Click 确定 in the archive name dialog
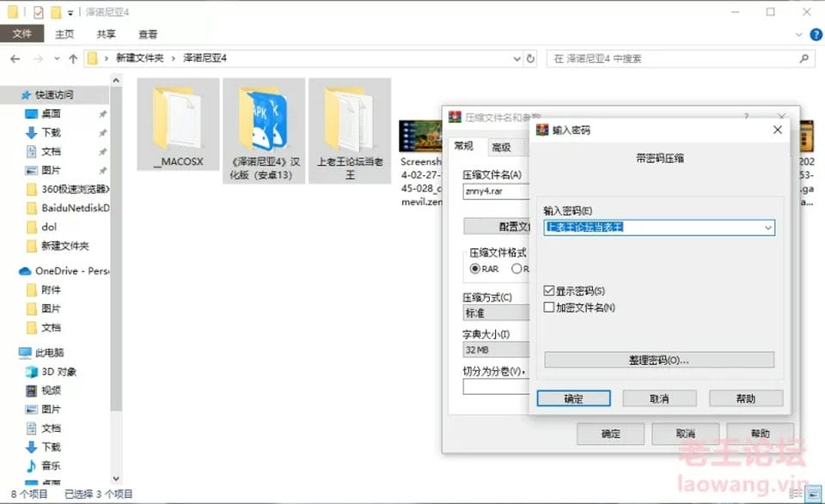Viewport: 825px width, 504px height. (610, 434)
